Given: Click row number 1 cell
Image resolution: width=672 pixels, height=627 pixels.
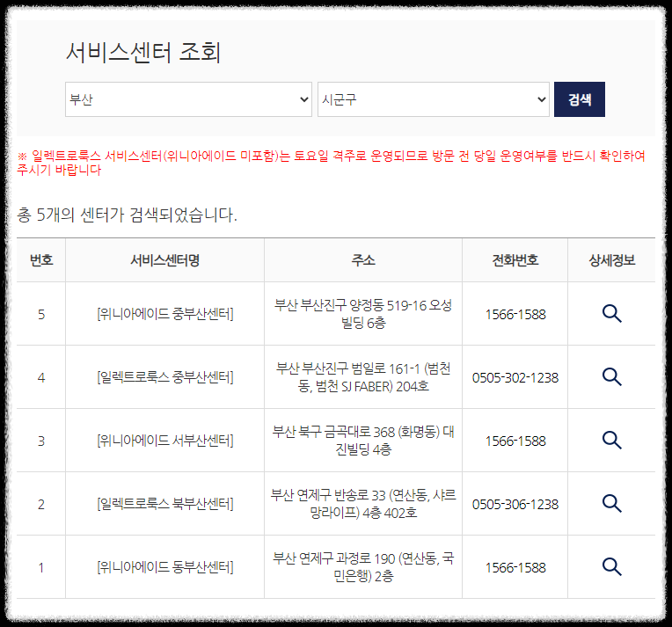Looking at the screenshot, I should click(41, 567).
